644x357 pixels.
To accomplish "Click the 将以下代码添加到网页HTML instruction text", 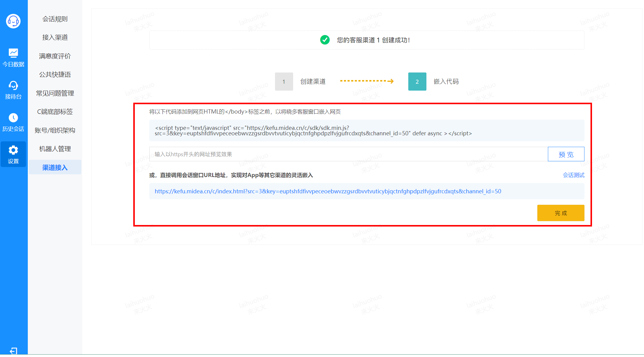I will pos(245,112).
